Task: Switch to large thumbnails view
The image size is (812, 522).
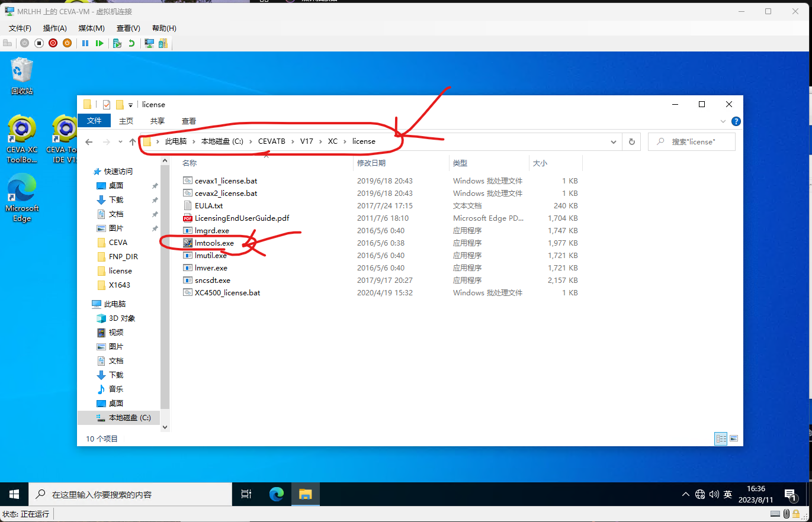Action: tap(734, 439)
